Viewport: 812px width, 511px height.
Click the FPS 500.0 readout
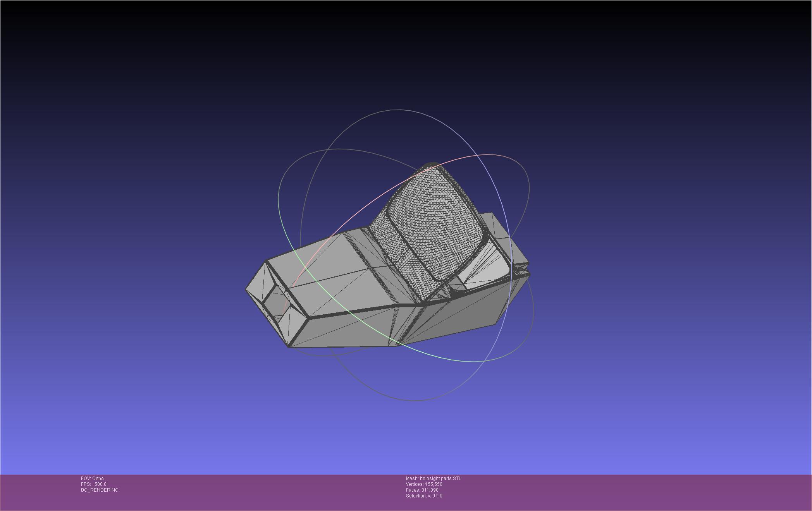(94, 484)
